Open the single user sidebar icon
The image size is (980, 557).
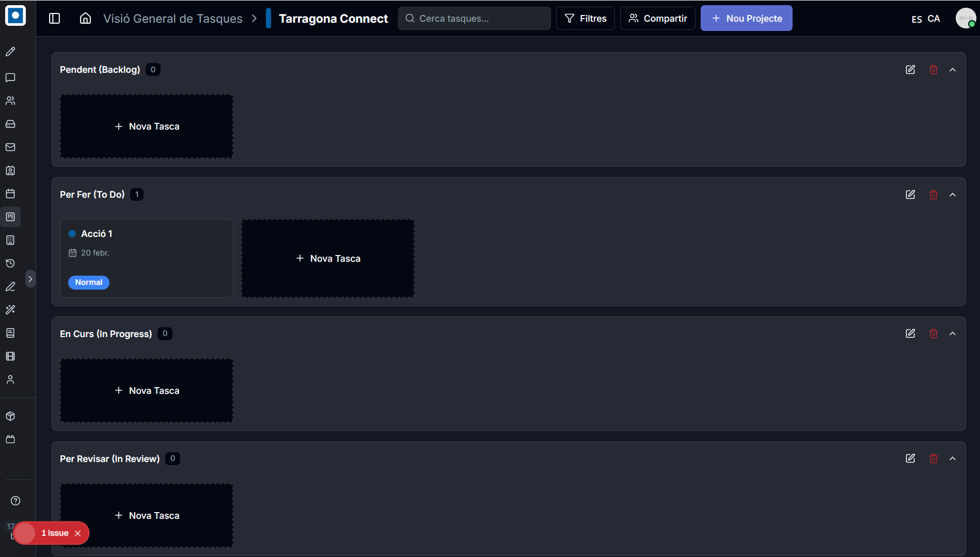coord(10,379)
